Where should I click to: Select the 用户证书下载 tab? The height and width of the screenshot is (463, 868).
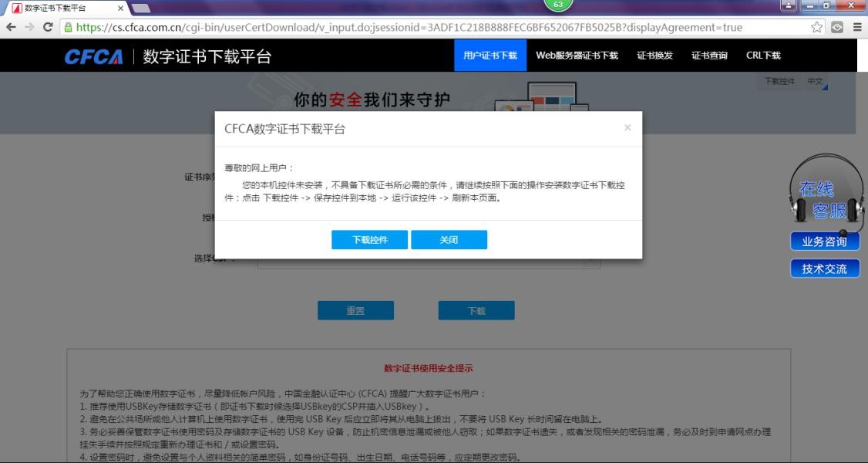(490, 56)
